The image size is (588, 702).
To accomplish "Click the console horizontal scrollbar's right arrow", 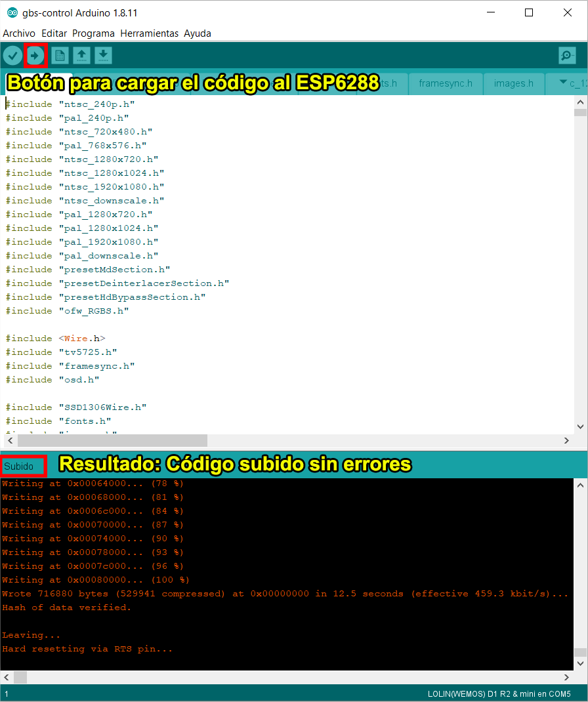I will pyautogui.click(x=566, y=677).
